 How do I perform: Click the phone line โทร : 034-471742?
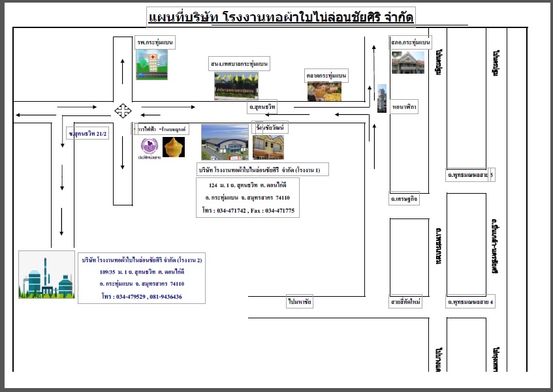pos(248,210)
